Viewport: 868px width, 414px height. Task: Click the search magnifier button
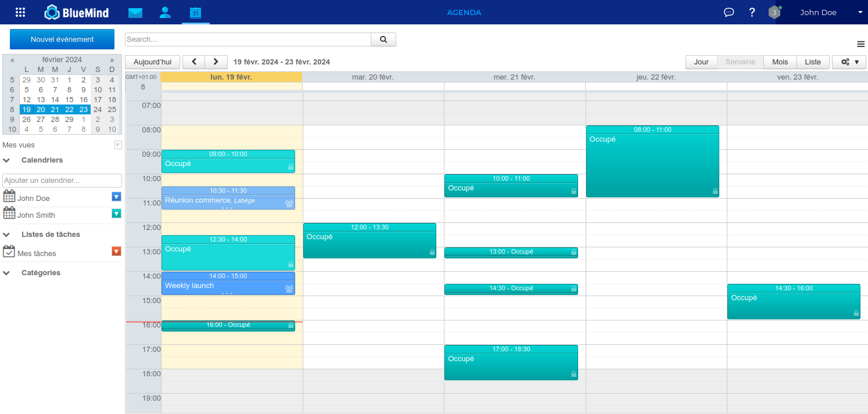coord(383,39)
